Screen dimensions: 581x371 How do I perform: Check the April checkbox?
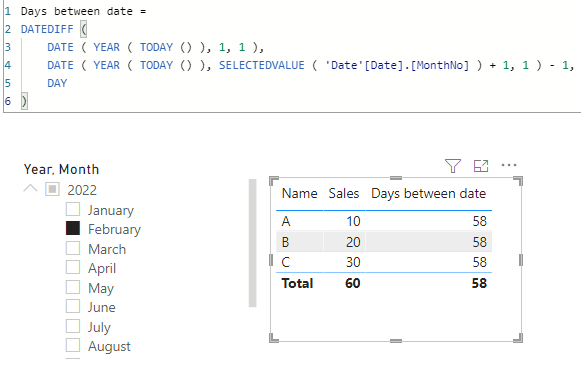[73, 267]
